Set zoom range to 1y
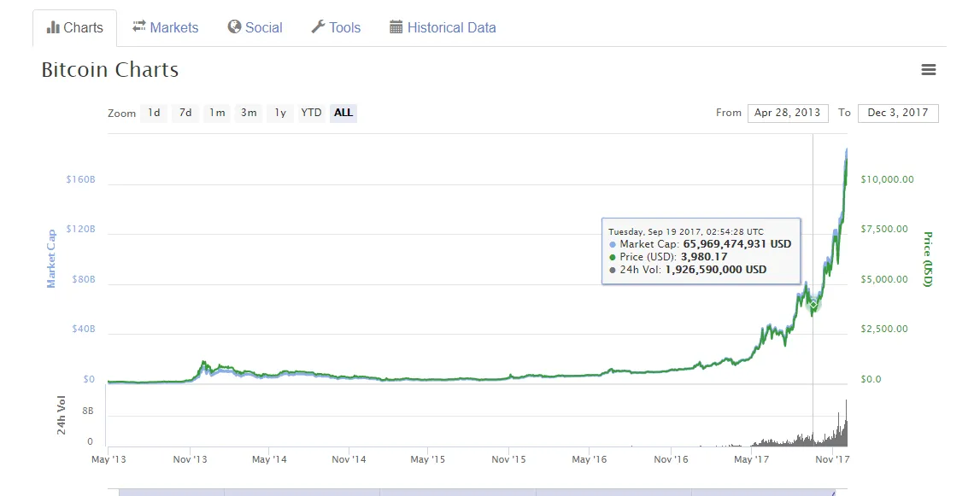Image resolution: width=980 pixels, height=496 pixels. pyautogui.click(x=280, y=113)
